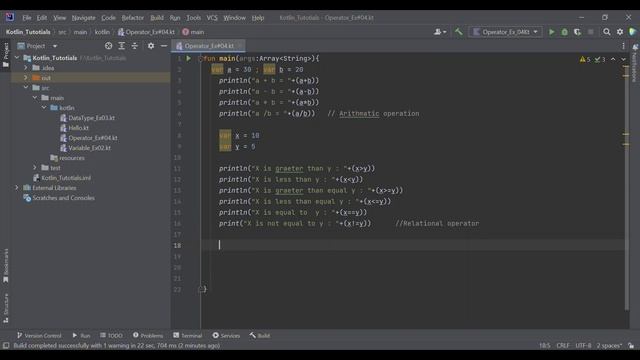The height and width of the screenshot is (360, 640).
Task: Click the Stop process square icon
Action: 591,32
